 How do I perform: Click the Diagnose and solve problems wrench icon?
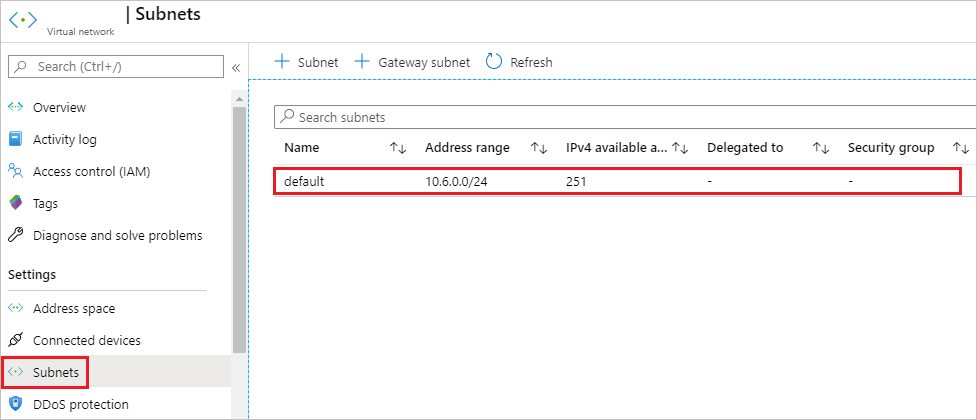16,236
